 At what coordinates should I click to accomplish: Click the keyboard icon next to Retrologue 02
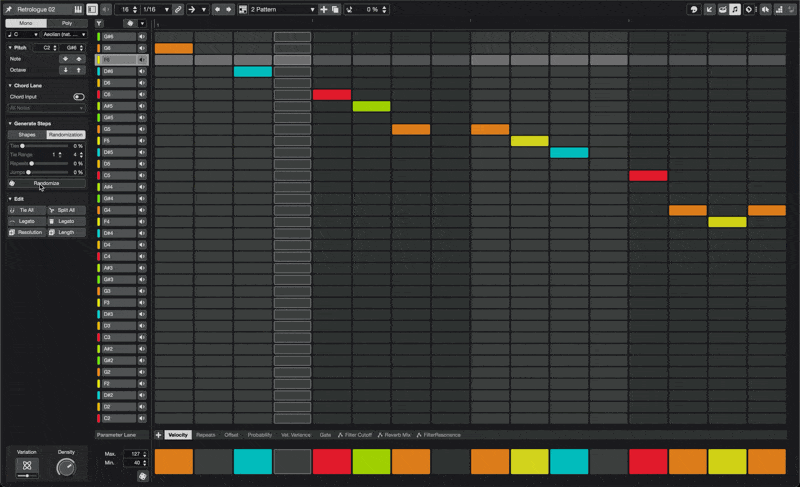[x=78, y=9]
